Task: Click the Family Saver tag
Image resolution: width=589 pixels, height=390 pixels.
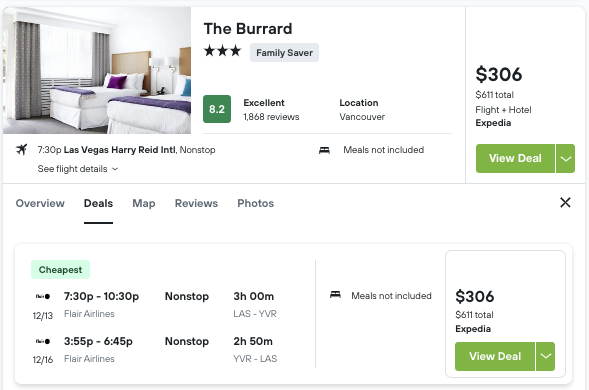Action: 284,53
